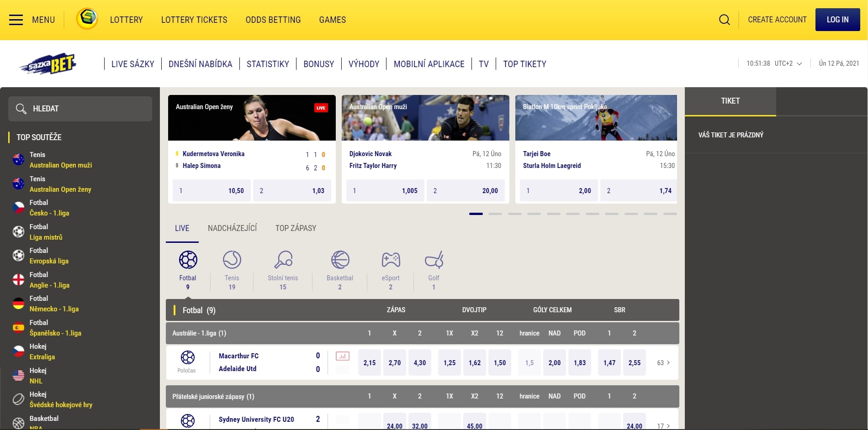Bet on Tarjei Boe at odds 2,00
The image size is (868, 430).
[559, 190]
